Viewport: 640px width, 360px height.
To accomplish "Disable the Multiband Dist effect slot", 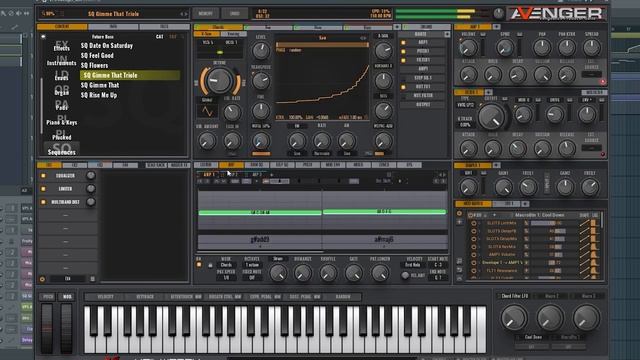I will tap(43, 202).
